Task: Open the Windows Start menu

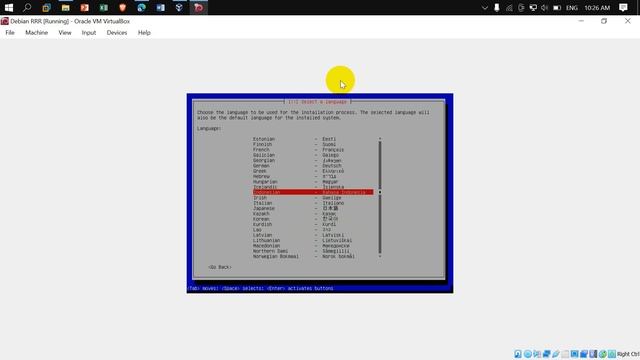Action: (x=9, y=7)
